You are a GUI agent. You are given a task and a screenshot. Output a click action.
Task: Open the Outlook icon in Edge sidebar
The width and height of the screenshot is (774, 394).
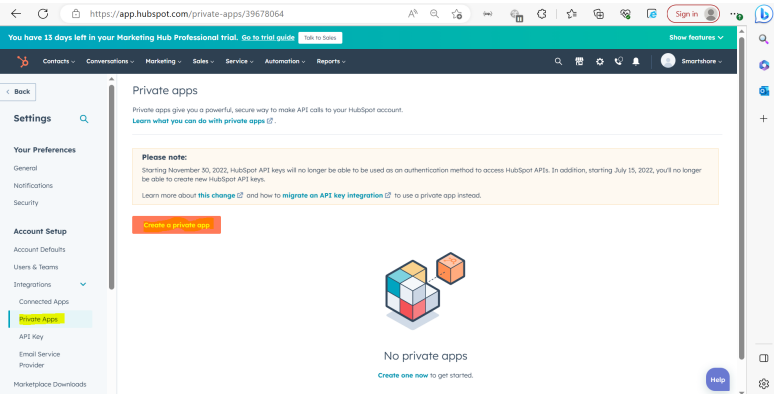pyautogui.click(x=764, y=91)
